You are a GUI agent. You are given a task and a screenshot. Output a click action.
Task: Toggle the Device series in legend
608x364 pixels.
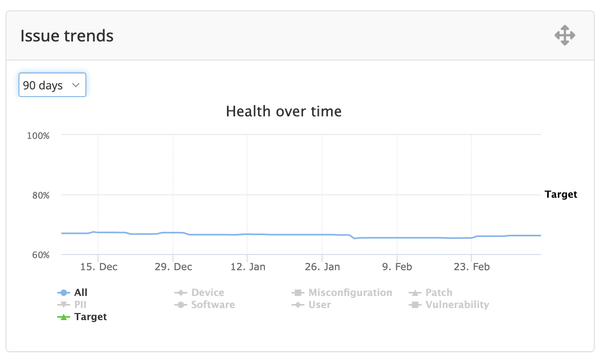tap(207, 292)
